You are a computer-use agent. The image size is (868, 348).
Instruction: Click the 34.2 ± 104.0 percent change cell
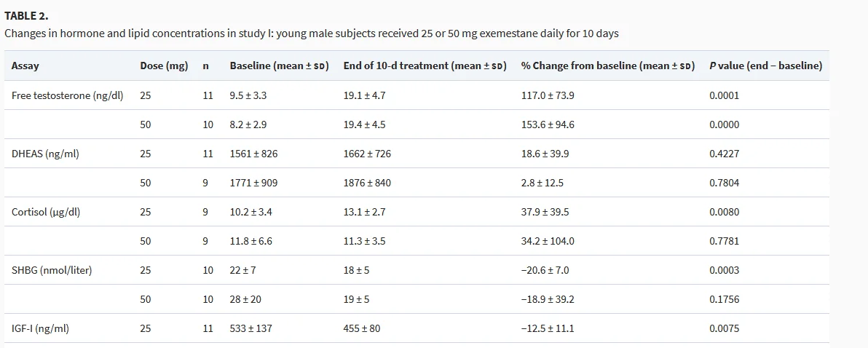[548, 241]
